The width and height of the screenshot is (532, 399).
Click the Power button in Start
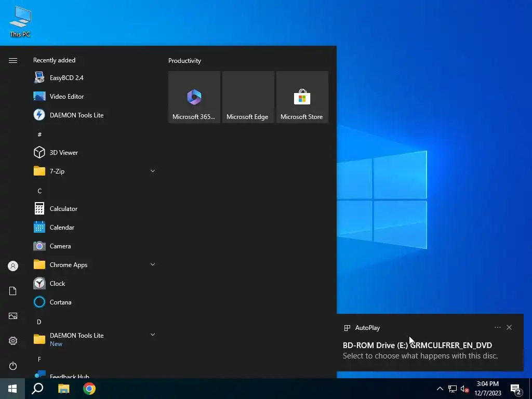13,366
